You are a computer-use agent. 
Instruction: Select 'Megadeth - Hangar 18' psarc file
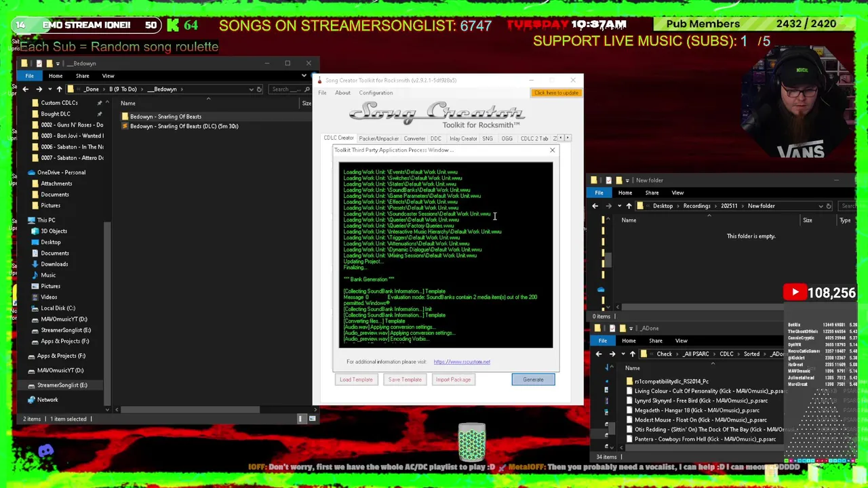pyautogui.click(x=696, y=411)
